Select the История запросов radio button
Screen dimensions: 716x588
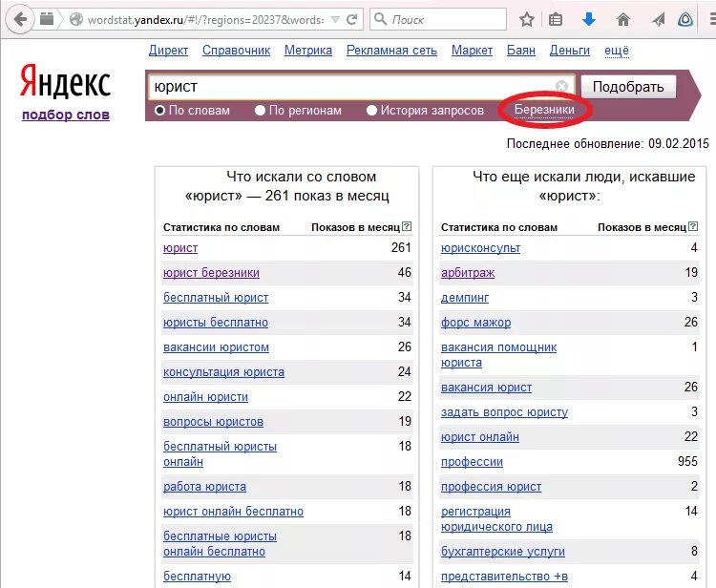click(371, 111)
